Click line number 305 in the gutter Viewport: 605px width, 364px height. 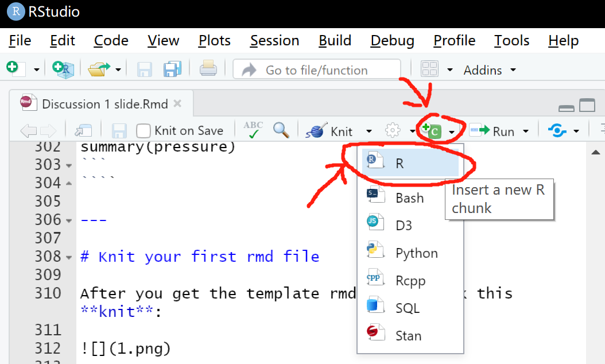[x=48, y=201]
